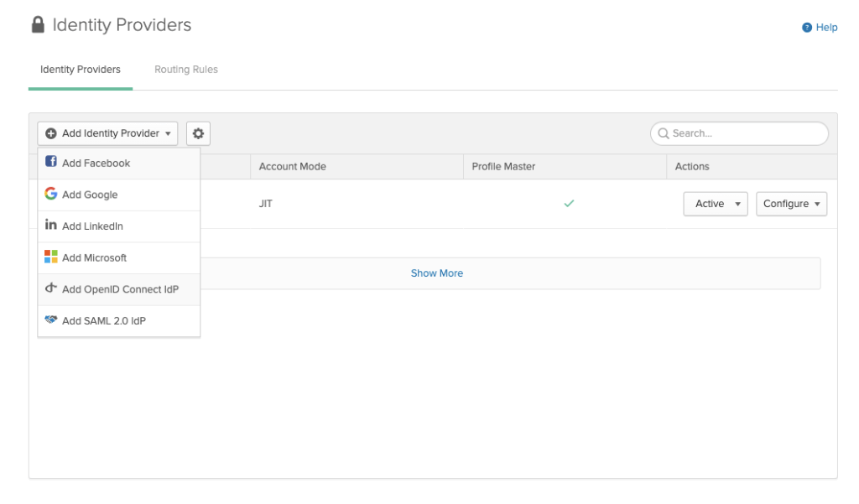Viewport: 859px width, 504px height.
Task: Click the OpenID Connect logo icon
Action: pyautogui.click(x=51, y=289)
